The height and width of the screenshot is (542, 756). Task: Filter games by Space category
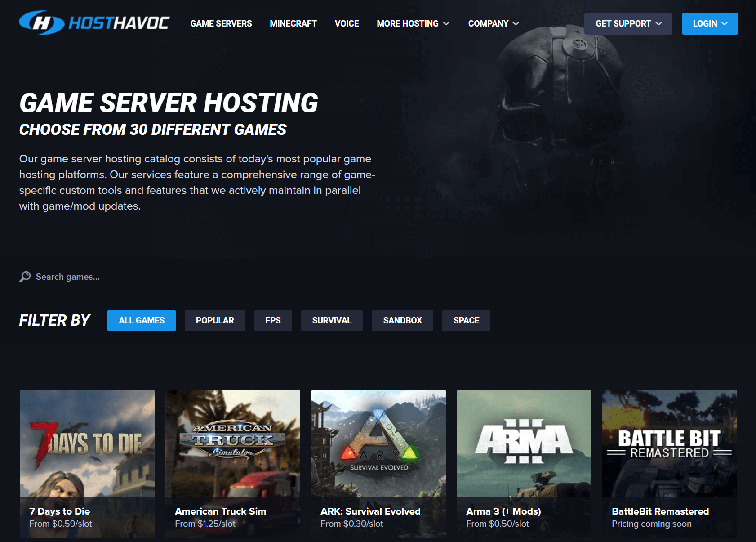pos(466,321)
